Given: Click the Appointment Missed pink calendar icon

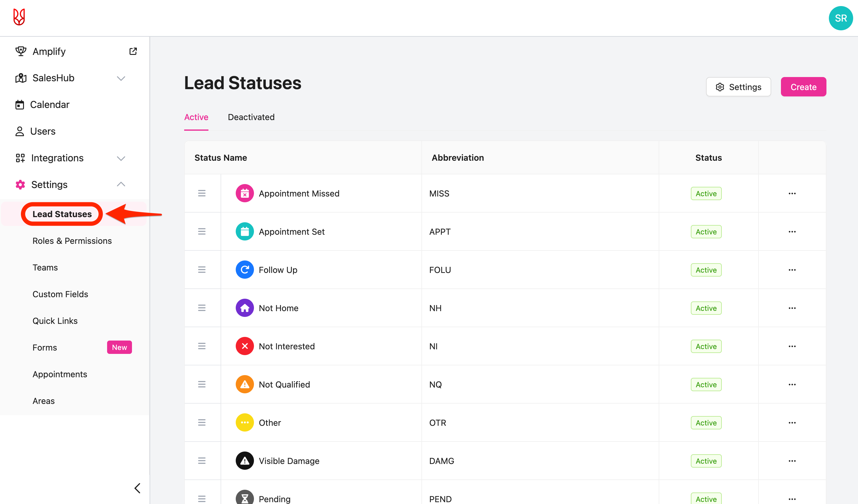Looking at the screenshot, I should 245,193.
